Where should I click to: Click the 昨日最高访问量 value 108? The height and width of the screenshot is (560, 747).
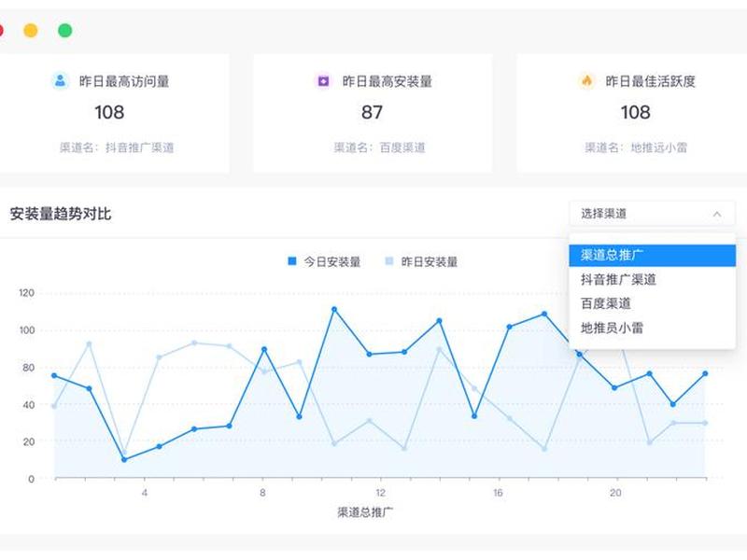[x=109, y=112]
